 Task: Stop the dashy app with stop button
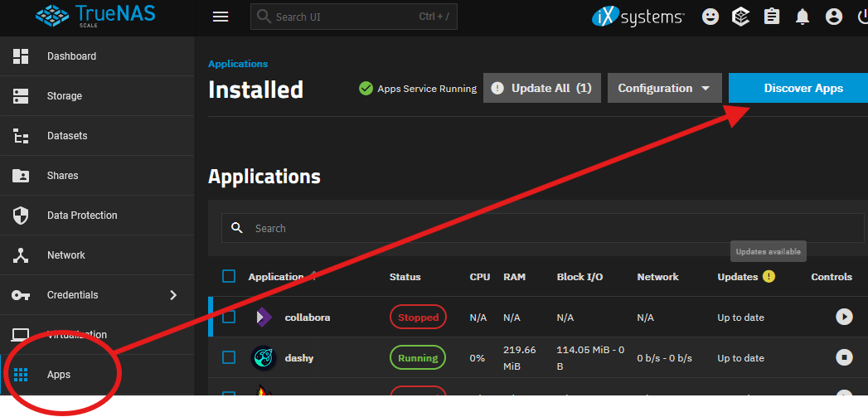[844, 358]
